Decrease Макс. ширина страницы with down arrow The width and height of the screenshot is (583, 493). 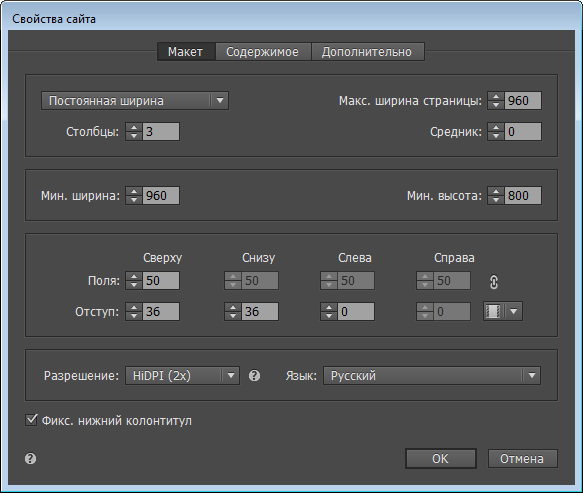496,105
